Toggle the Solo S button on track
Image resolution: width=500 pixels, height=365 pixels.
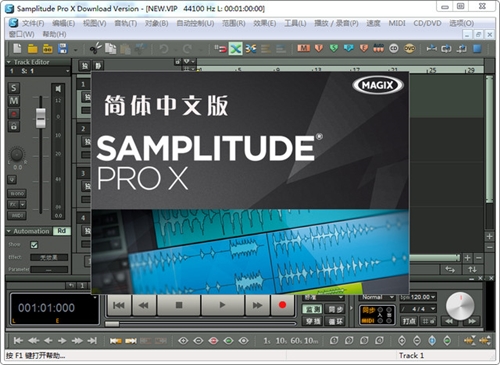click(x=14, y=88)
